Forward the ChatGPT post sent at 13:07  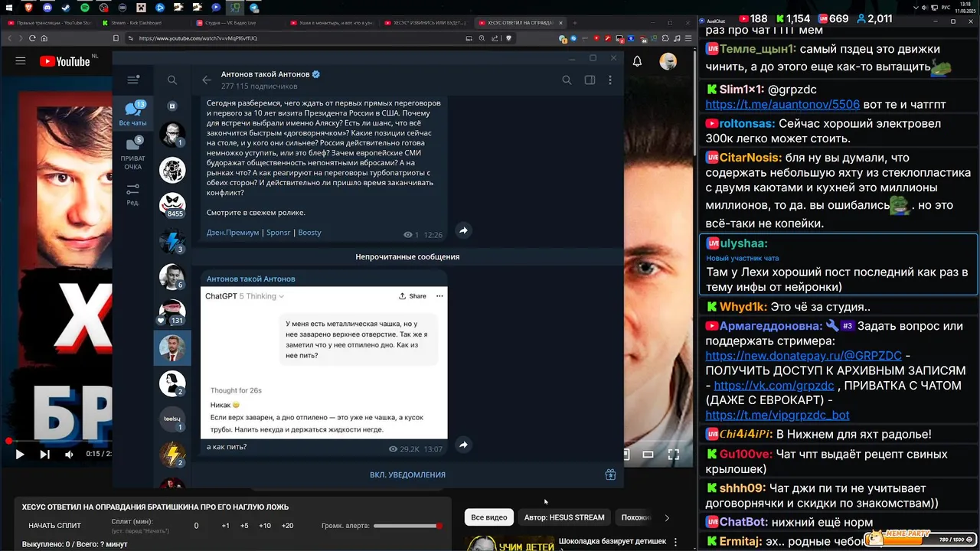point(463,445)
